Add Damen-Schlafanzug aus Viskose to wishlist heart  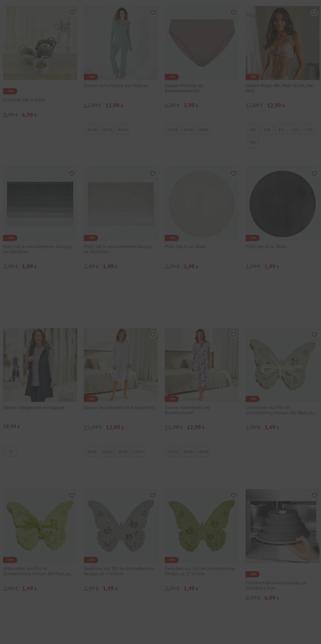[153, 13]
